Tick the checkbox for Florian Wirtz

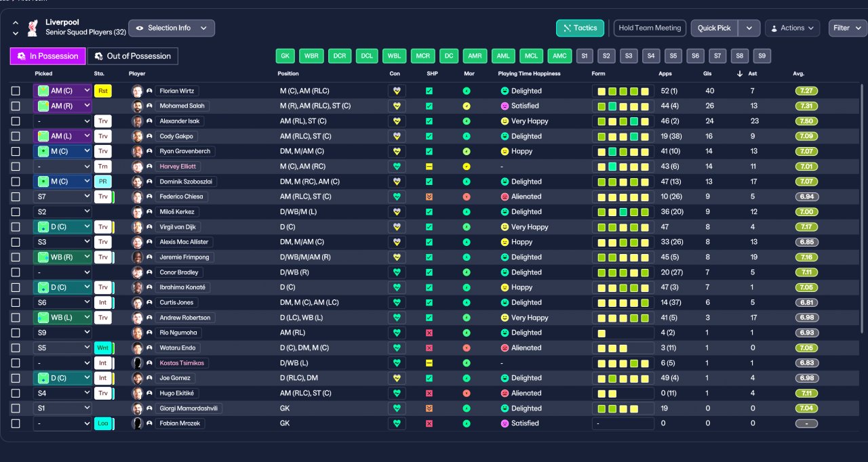click(16, 91)
